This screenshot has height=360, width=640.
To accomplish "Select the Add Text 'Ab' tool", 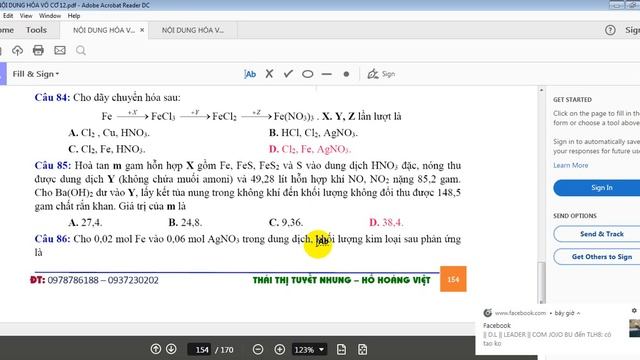I will 250,74.
